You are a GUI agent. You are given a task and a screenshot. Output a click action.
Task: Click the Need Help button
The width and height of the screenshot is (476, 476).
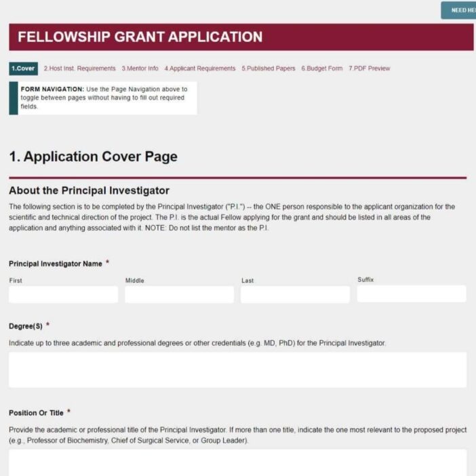(x=458, y=10)
